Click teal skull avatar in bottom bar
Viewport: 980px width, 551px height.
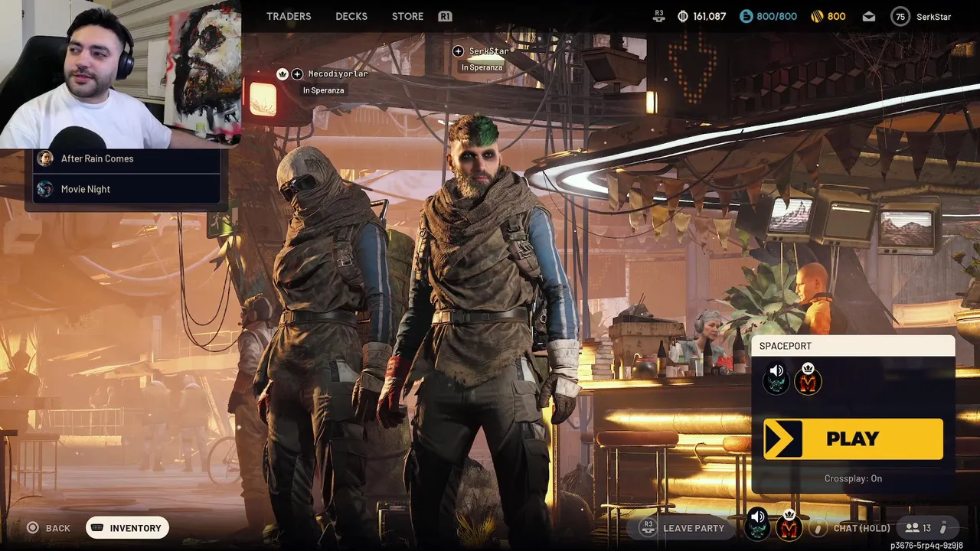[757, 527]
